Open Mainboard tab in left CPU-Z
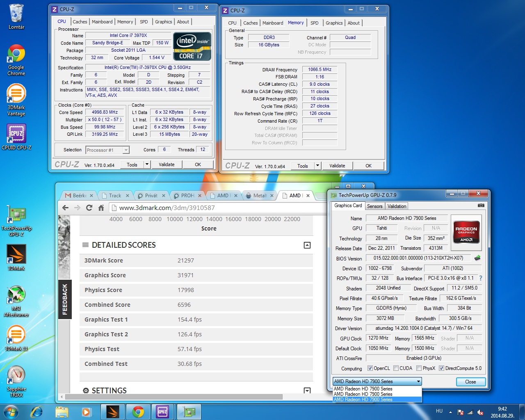525x420 pixels. (102, 22)
